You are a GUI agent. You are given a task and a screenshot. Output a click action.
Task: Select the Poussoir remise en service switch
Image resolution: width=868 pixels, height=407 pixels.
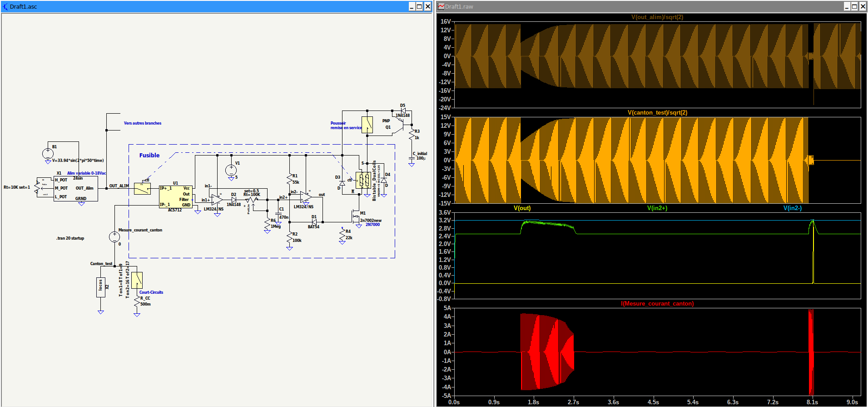[x=367, y=125]
